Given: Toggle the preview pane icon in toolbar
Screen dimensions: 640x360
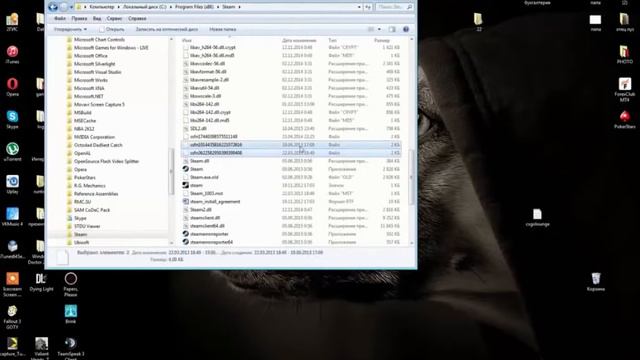Looking at the screenshot, I should tap(392, 29).
